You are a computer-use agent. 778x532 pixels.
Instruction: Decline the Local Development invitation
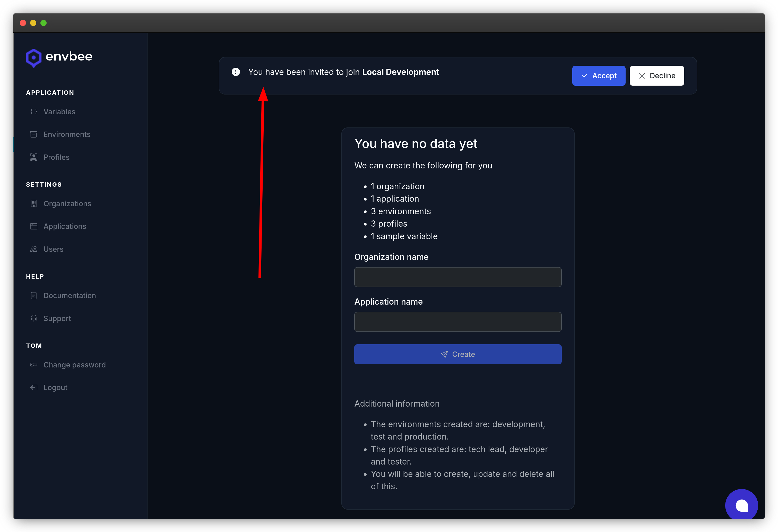[656, 76]
